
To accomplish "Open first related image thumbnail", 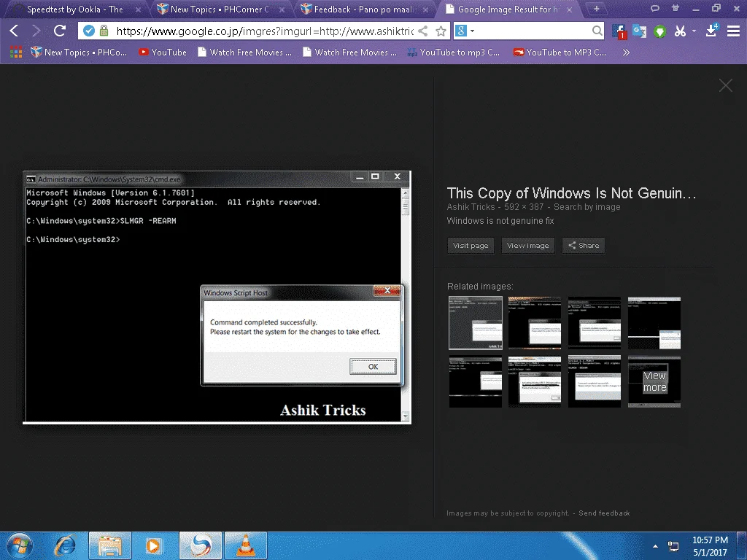I will [x=476, y=323].
